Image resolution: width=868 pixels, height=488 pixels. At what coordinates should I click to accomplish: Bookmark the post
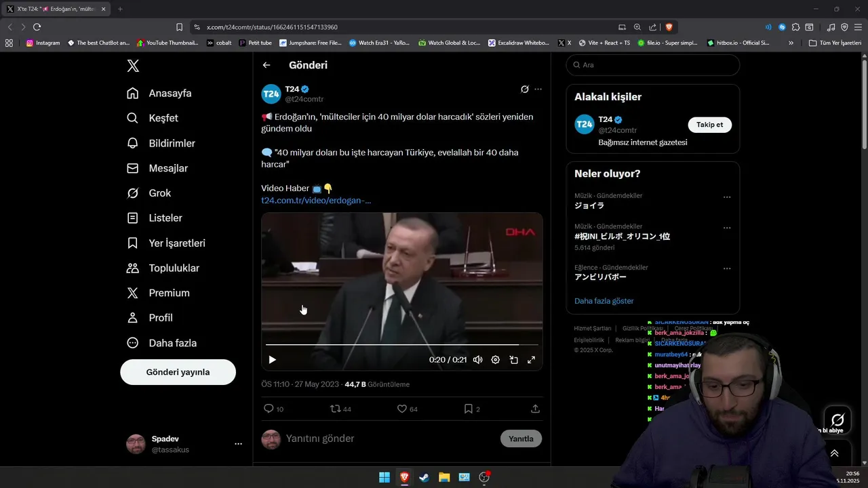coord(468,409)
